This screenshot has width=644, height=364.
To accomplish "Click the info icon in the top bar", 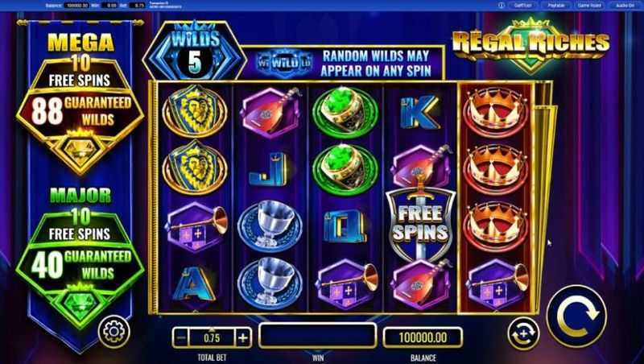I will [501, 6].
